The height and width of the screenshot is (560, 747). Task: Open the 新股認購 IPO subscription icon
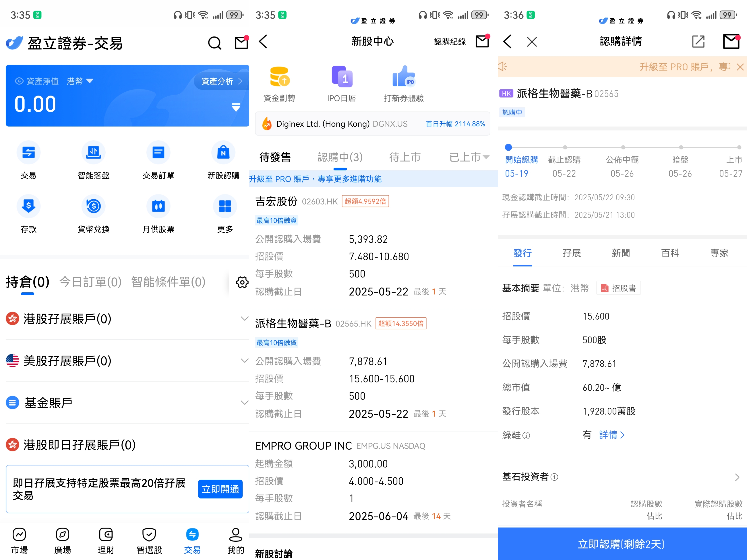[x=223, y=153]
